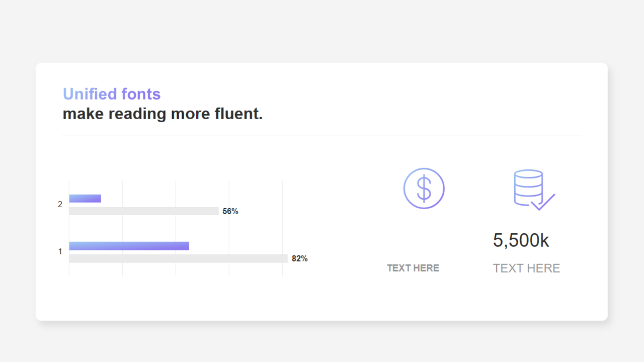Viewport: 644px width, 362px height.
Task: Click the chart axis label '2'
Action: (60, 205)
